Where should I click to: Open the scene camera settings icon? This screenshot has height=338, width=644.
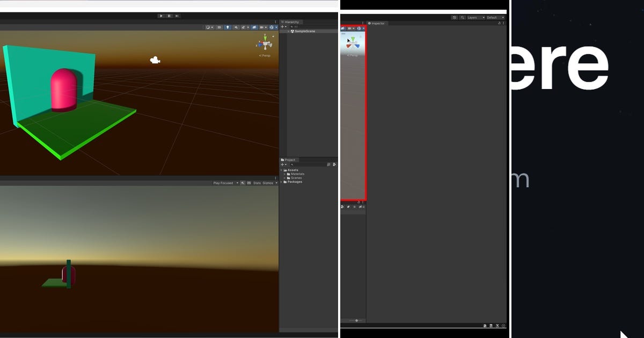[x=272, y=27]
